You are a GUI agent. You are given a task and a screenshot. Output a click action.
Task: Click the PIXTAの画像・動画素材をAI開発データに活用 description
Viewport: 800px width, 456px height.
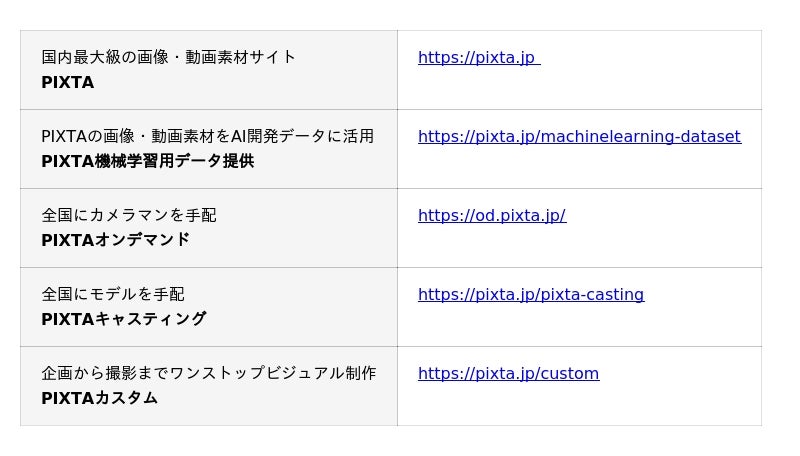207,136
